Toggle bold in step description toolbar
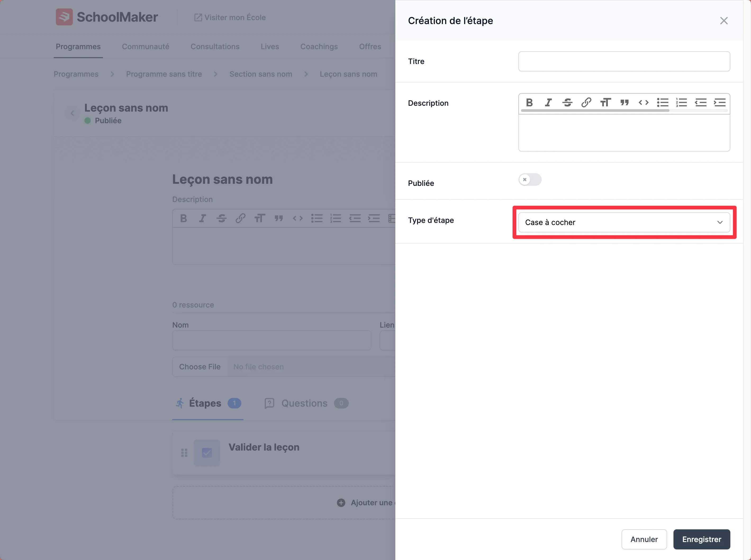The height and width of the screenshot is (560, 751). click(529, 102)
